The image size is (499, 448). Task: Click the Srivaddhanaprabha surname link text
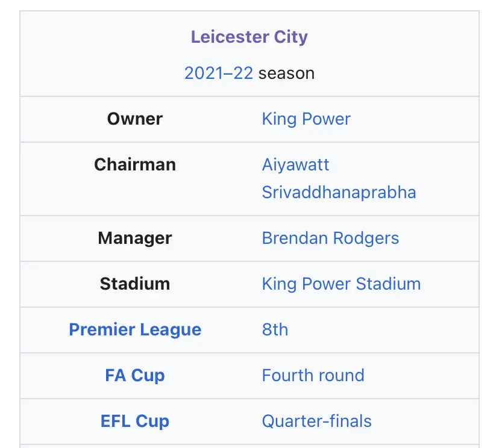(339, 192)
